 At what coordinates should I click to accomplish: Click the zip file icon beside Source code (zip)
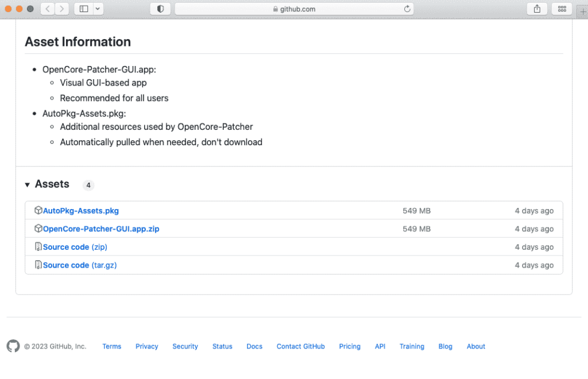click(x=38, y=247)
